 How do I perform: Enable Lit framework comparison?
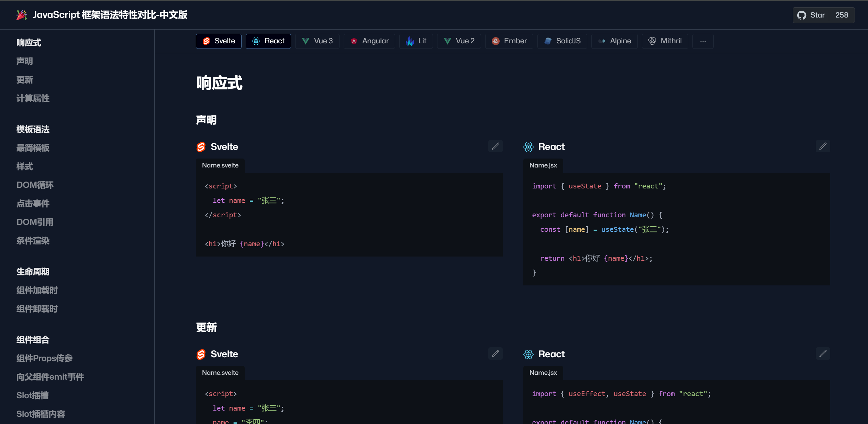[x=416, y=41]
